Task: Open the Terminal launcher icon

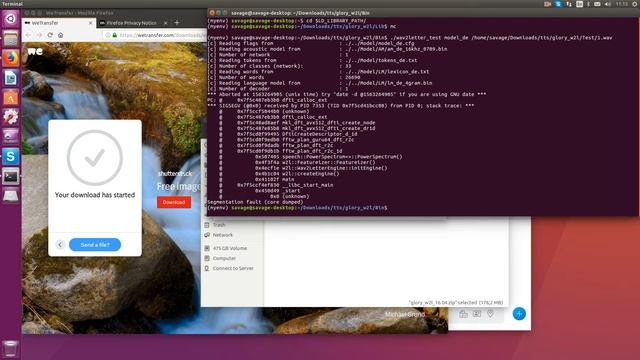Action: tap(11, 176)
